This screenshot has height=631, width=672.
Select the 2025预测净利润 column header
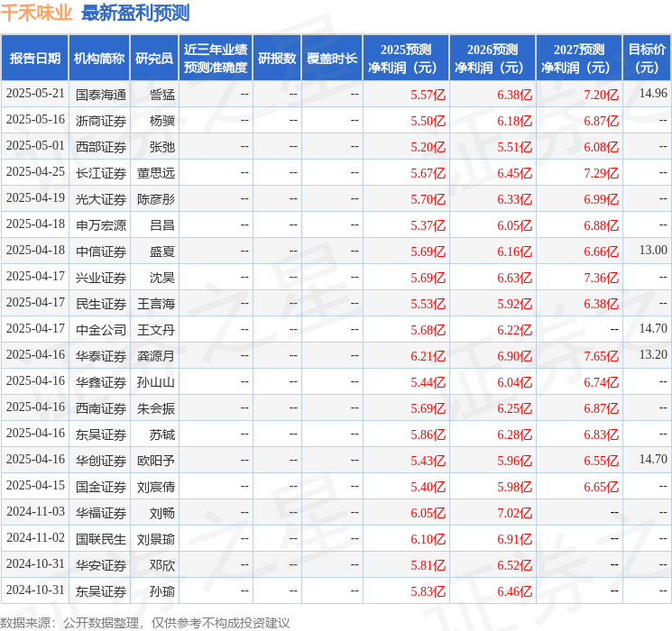pyautogui.click(x=406, y=59)
